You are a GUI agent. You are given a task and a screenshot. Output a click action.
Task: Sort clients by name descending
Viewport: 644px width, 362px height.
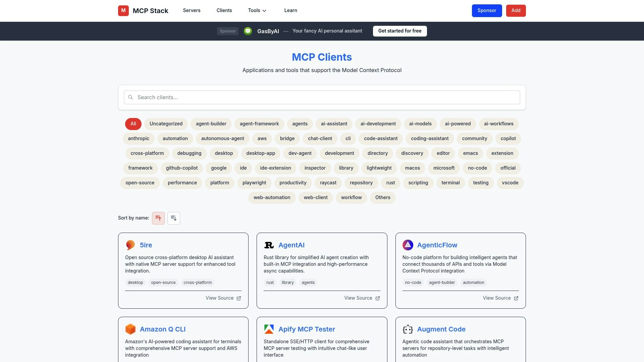pyautogui.click(x=174, y=218)
